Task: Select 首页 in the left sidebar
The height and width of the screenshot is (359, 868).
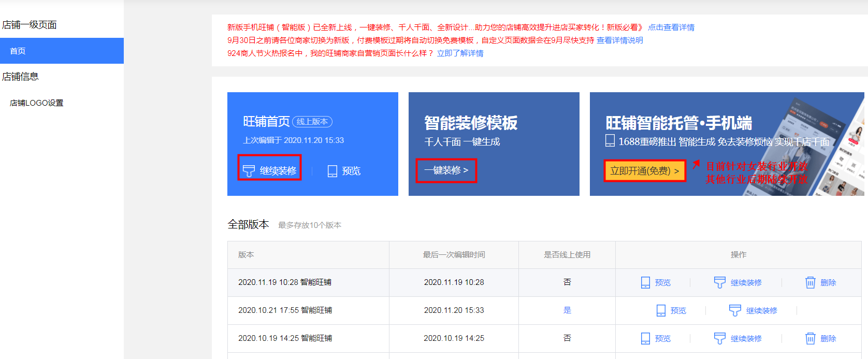Action: point(18,51)
